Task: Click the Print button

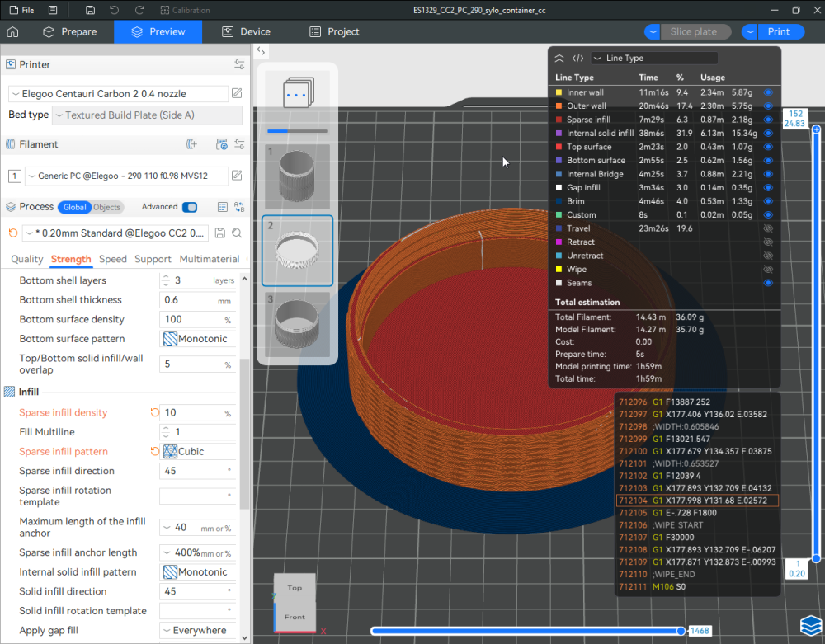Action: [x=779, y=32]
